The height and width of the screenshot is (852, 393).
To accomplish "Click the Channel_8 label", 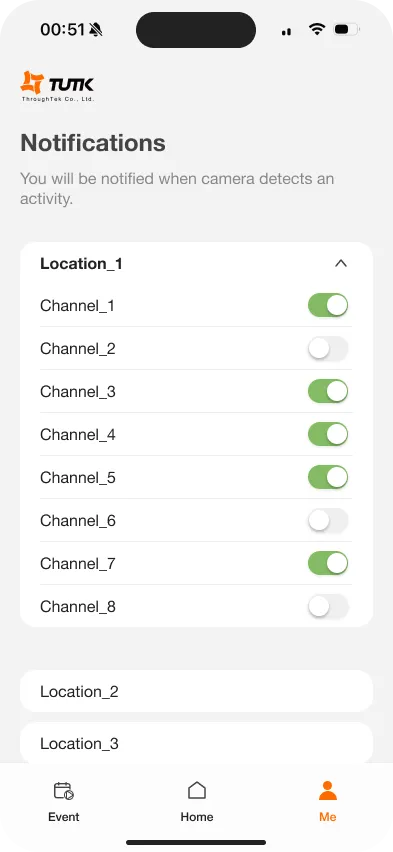I will (78, 606).
